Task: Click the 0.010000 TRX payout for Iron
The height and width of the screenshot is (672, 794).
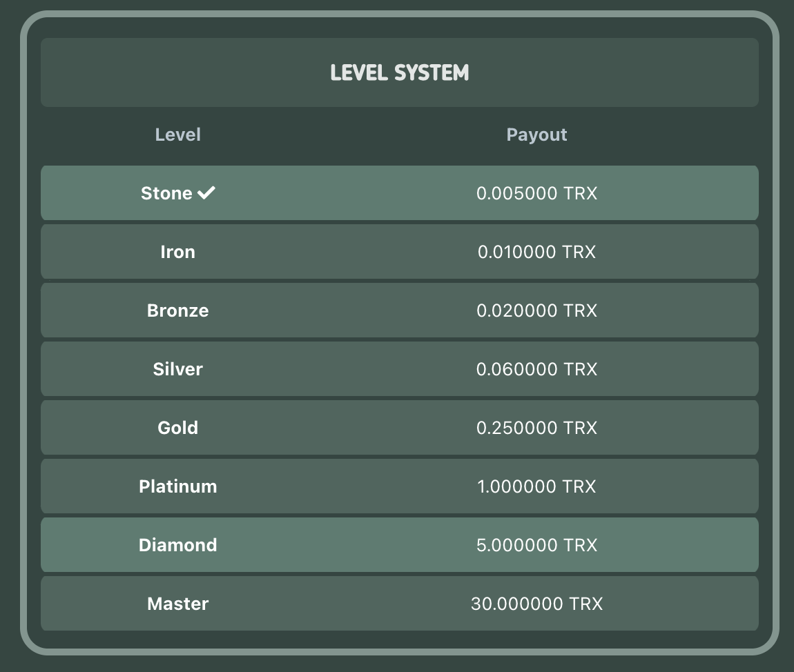Action: coord(536,252)
